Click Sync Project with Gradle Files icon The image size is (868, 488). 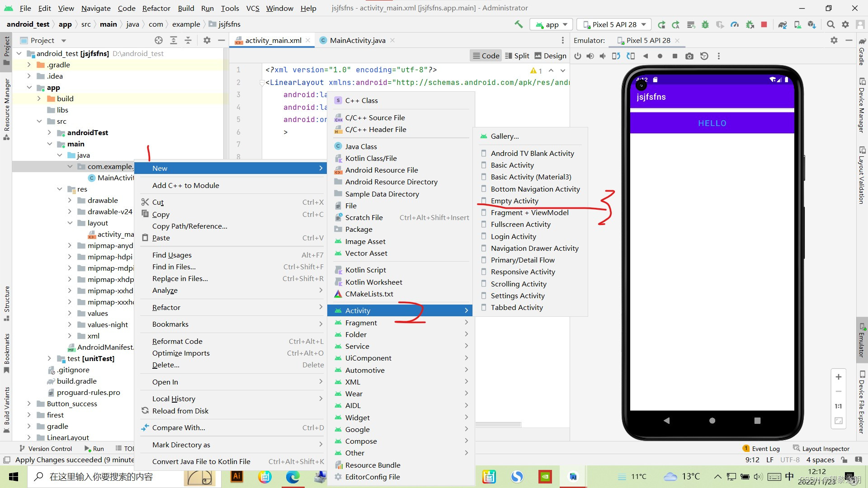[783, 24]
